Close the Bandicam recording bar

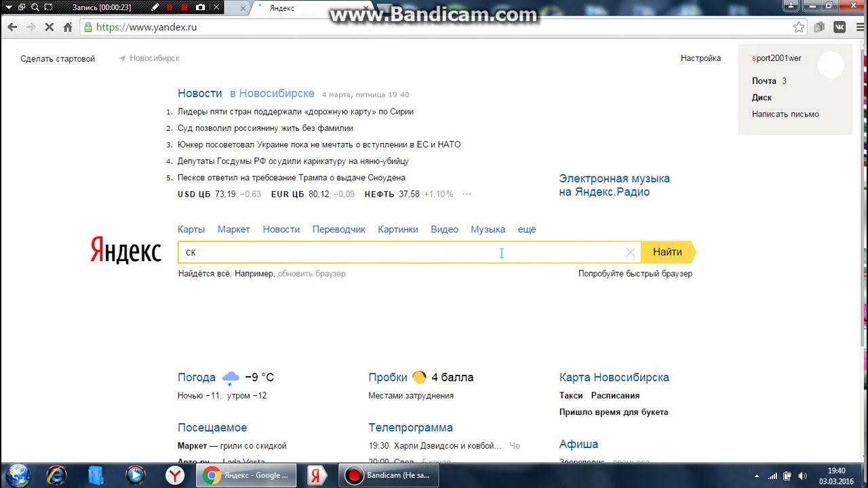(x=216, y=7)
